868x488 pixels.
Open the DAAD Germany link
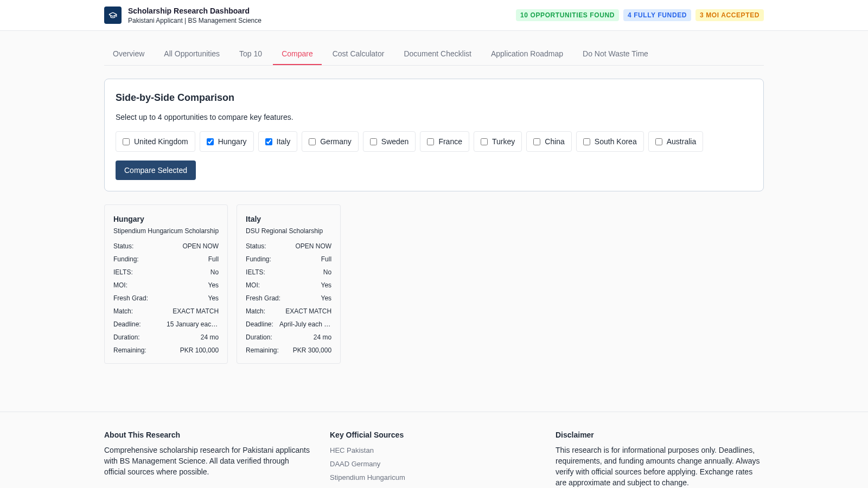(355, 464)
